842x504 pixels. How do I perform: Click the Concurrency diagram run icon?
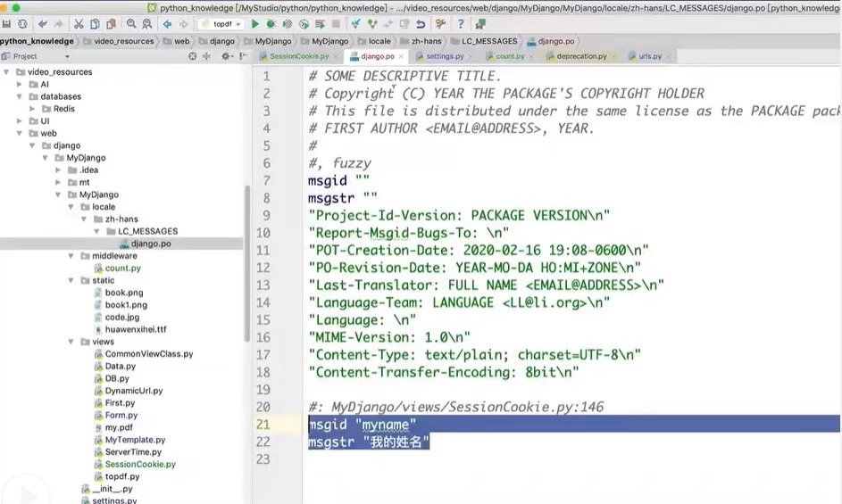320,24
